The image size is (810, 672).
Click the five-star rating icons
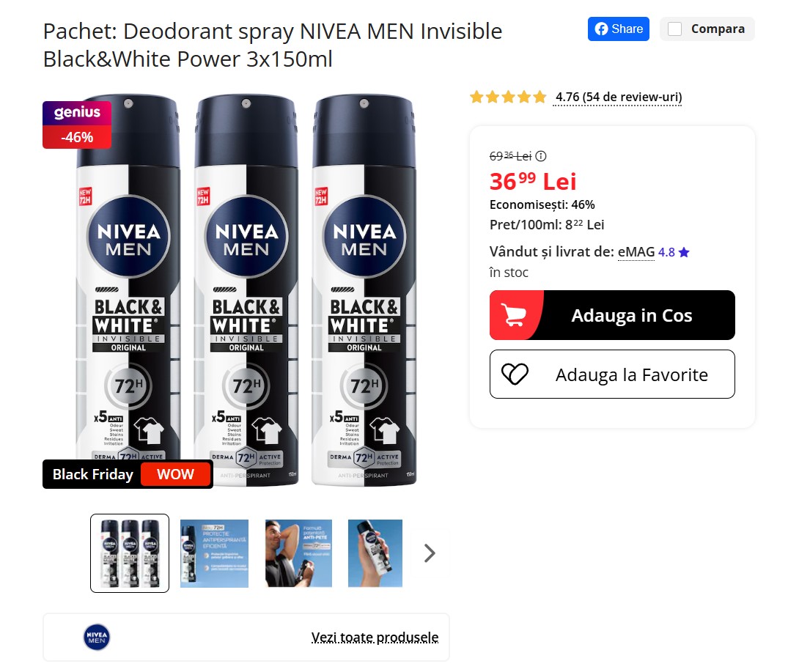point(508,97)
